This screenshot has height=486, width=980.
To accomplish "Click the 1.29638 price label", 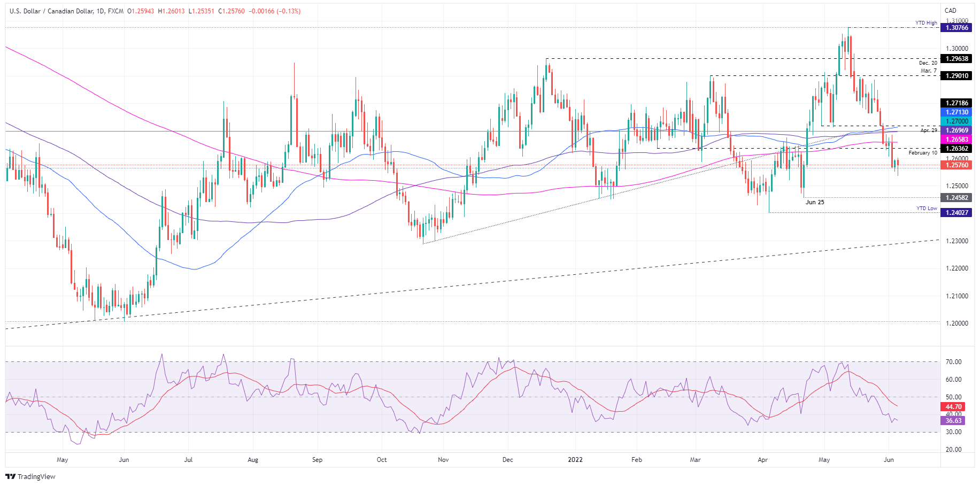I will [x=956, y=59].
